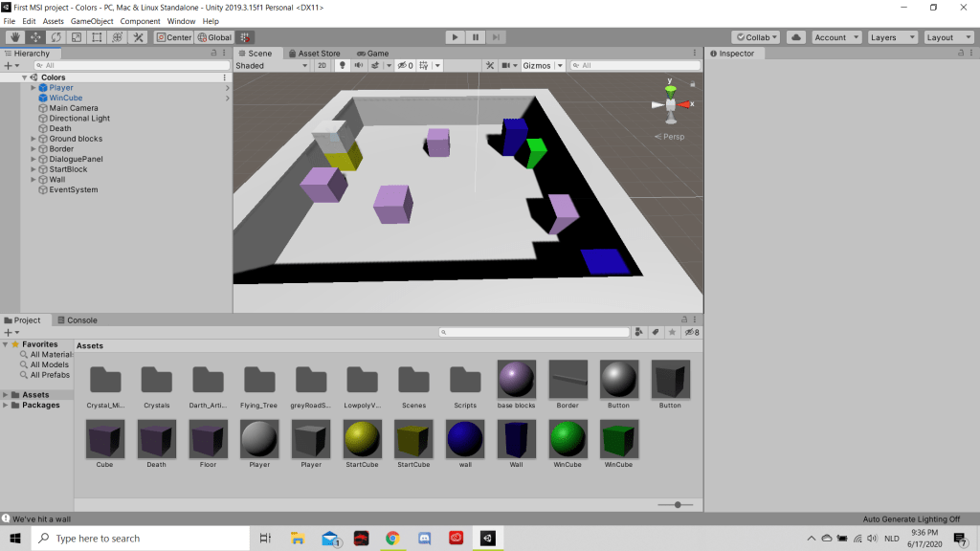This screenshot has width=980, height=551.
Task: Open the Layers dropdown
Action: point(890,37)
